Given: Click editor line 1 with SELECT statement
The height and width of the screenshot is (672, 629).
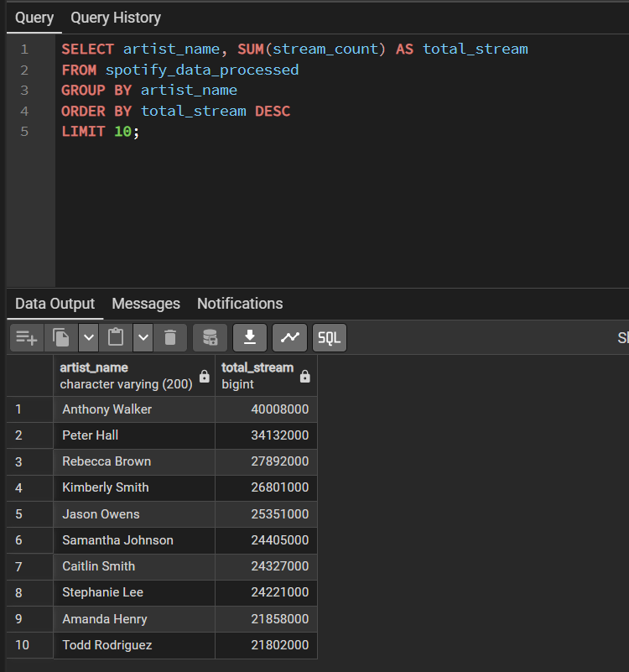Looking at the screenshot, I should (x=294, y=49).
